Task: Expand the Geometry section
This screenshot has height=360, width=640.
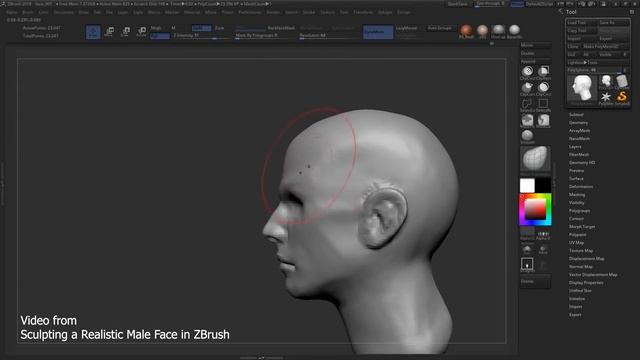Action: pos(578,123)
